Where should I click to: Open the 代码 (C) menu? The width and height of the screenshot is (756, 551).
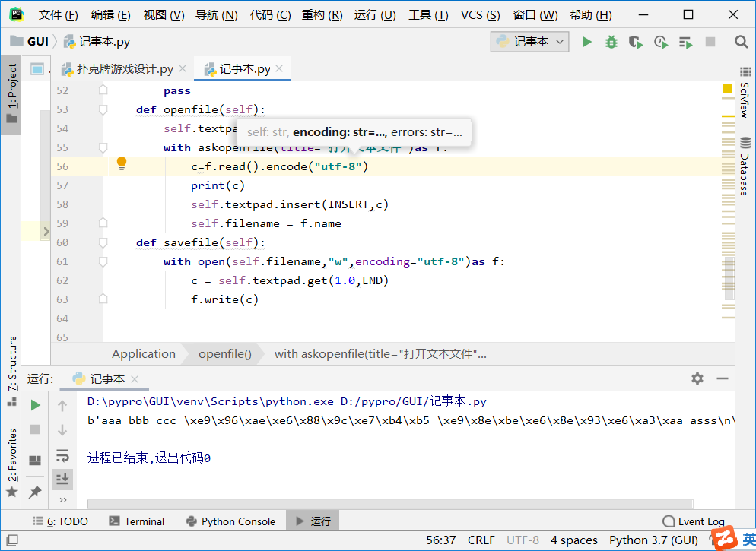point(270,15)
